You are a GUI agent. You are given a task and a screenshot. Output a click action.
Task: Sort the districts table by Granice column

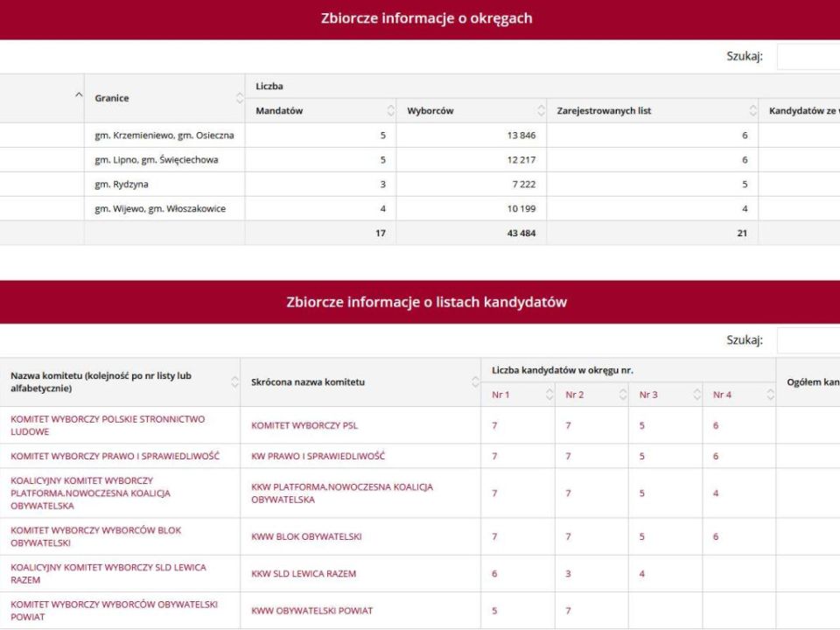pos(240,98)
